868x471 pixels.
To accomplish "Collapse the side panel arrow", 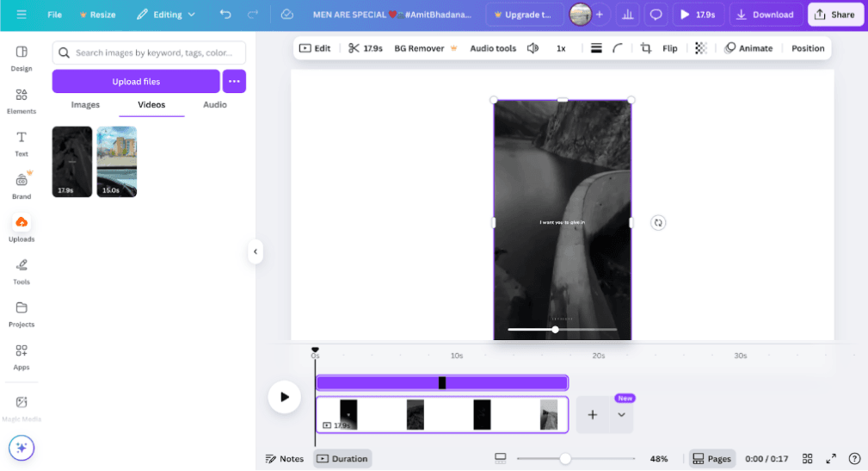I will pyautogui.click(x=255, y=251).
